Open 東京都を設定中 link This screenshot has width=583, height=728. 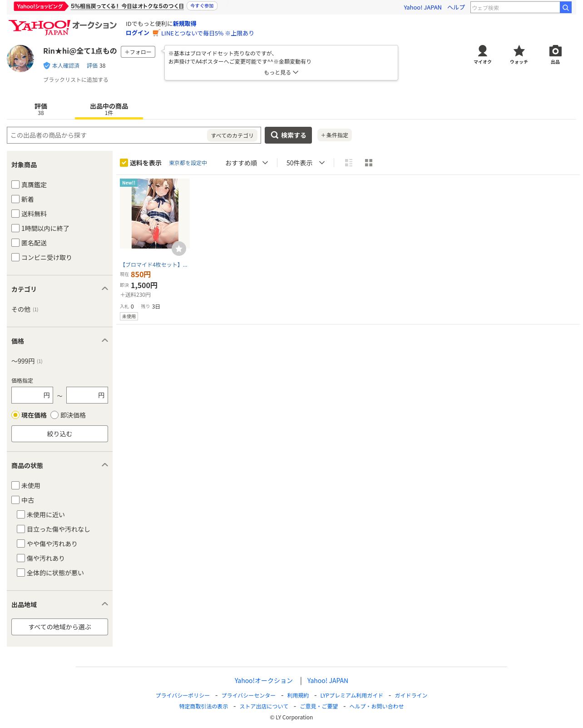tap(188, 163)
